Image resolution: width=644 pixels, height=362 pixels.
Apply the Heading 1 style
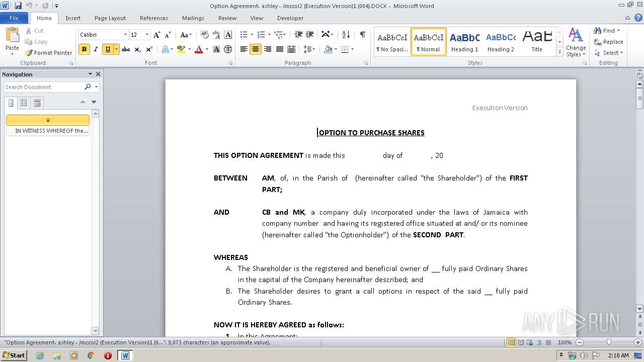point(464,42)
